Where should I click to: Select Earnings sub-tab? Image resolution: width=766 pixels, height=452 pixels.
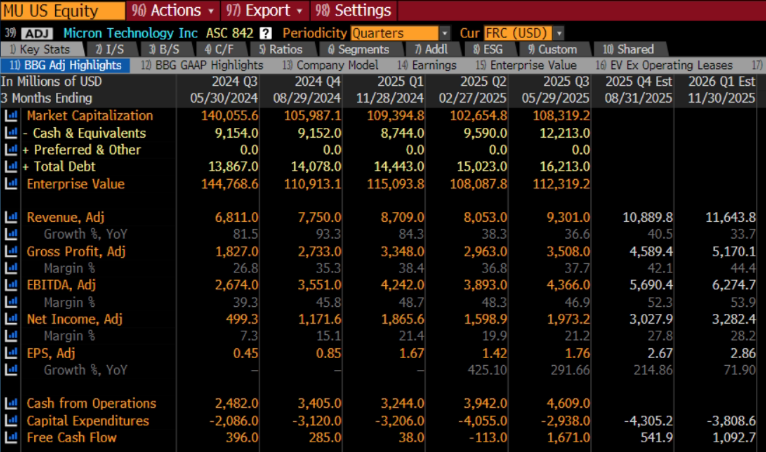427,65
